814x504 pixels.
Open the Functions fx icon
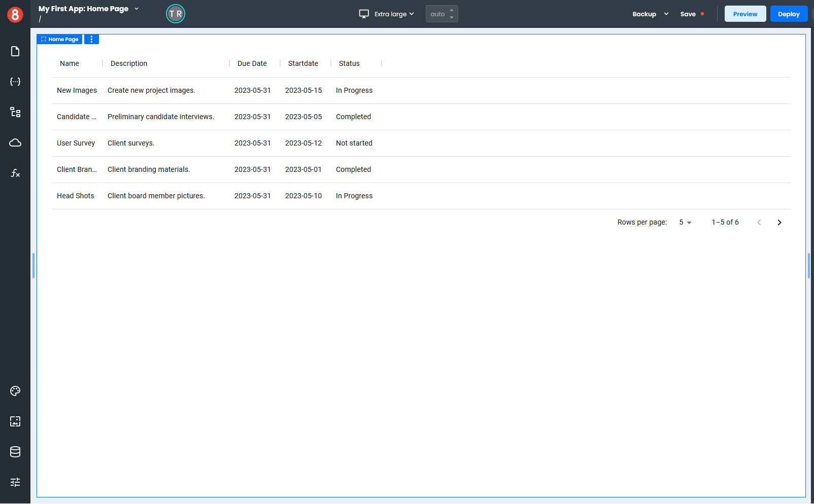pyautogui.click(x=15, y=173)
